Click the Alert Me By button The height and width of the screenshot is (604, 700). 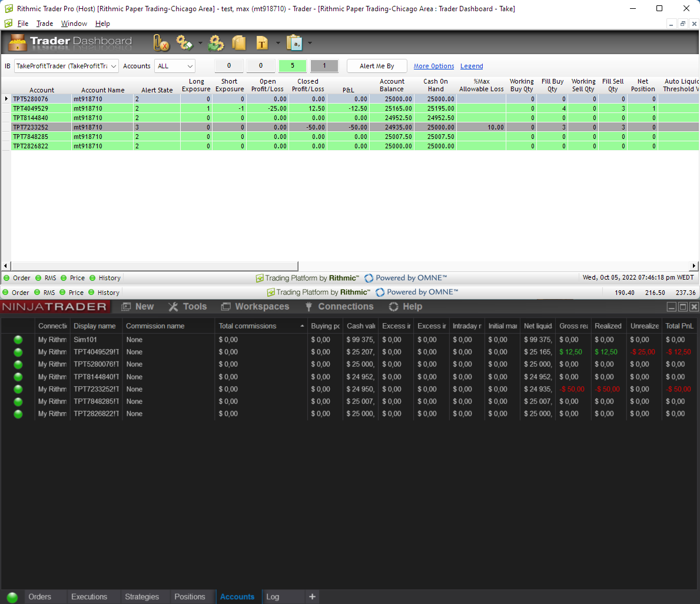point(377,66)
